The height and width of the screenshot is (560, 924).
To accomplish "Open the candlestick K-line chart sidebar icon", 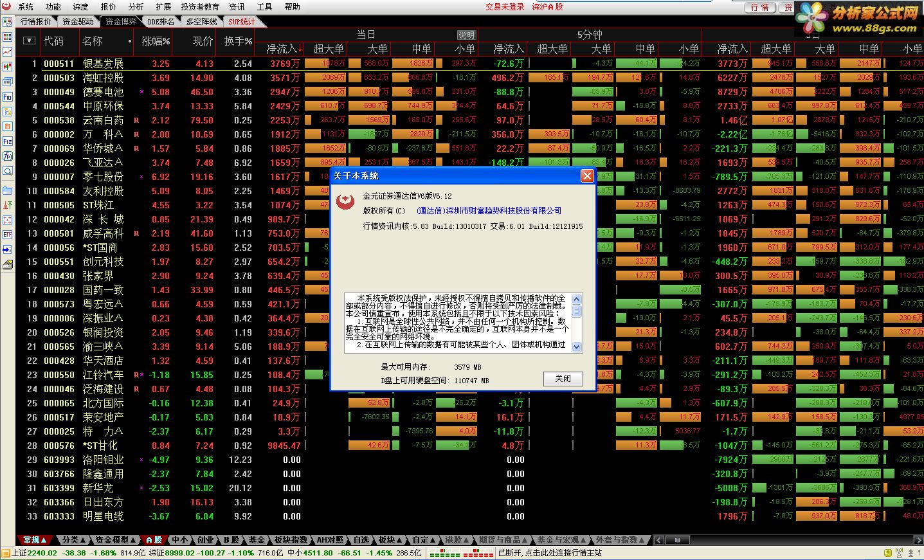I will pyautogui.click(x=8, y=66).
